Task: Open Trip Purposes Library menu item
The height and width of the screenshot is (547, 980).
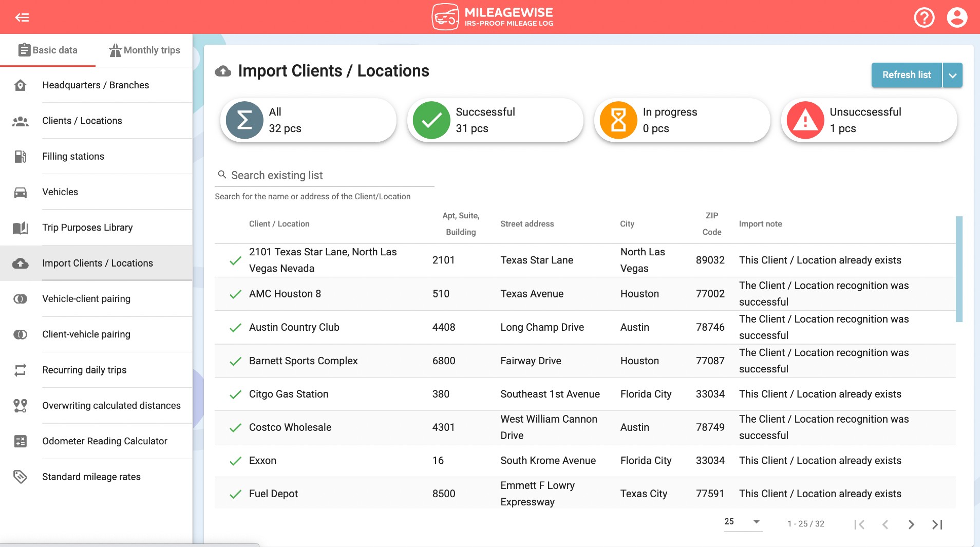Action: (96, 228)
